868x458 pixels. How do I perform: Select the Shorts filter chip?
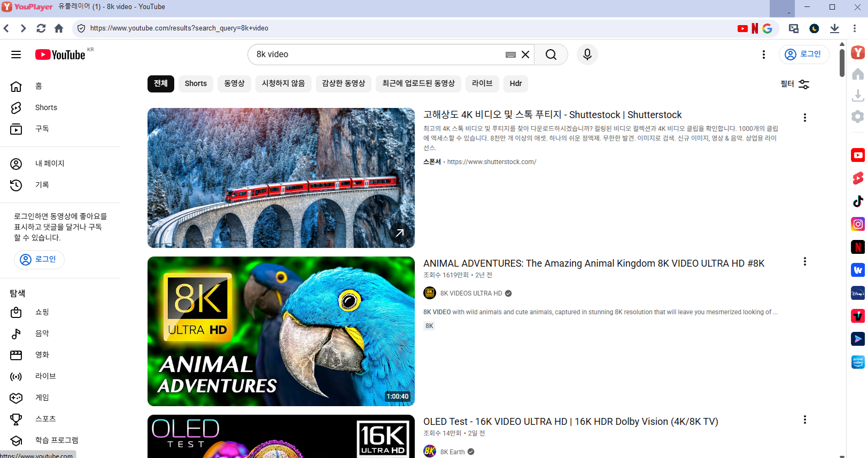click(196, 83)
